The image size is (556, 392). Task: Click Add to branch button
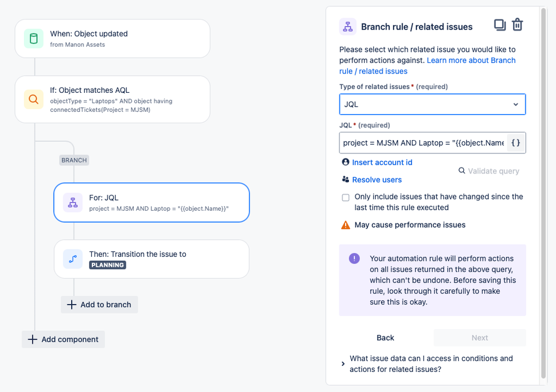(99, 305)
